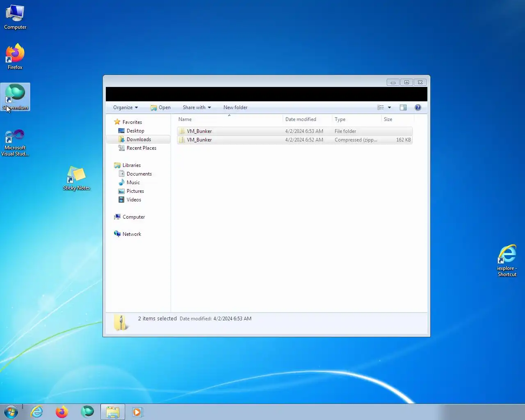This screenshot has height=420, width=525.
Task: Open the Organize menu
Action: [x=126, y=107]
